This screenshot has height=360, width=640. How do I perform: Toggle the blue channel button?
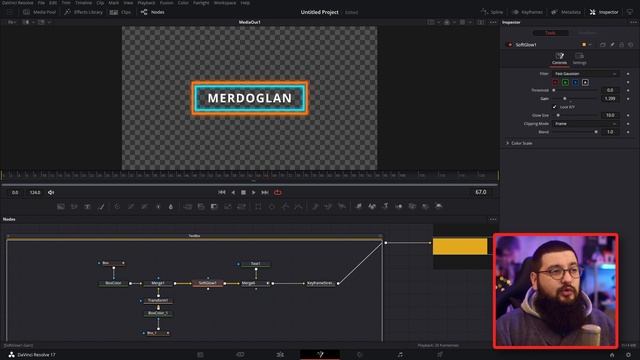(575, 82)
